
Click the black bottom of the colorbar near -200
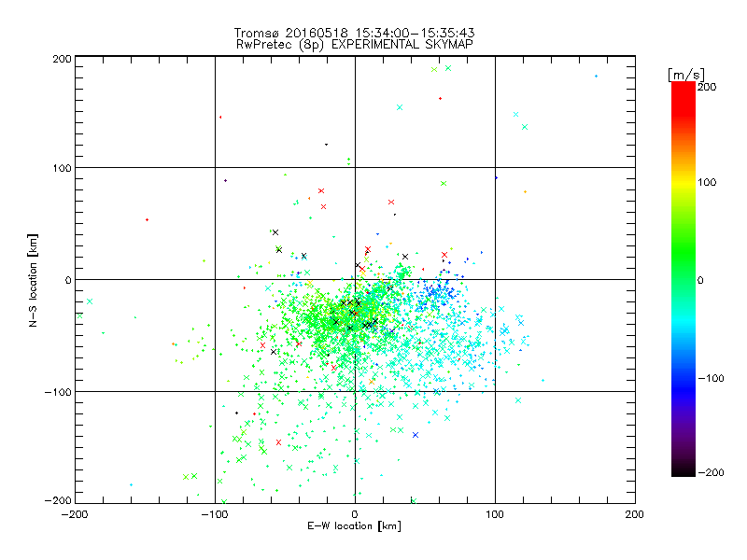684,470
